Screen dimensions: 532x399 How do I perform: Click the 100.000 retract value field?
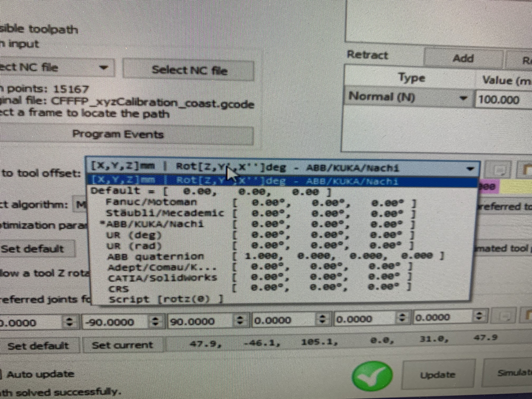[x=503, y=99]
